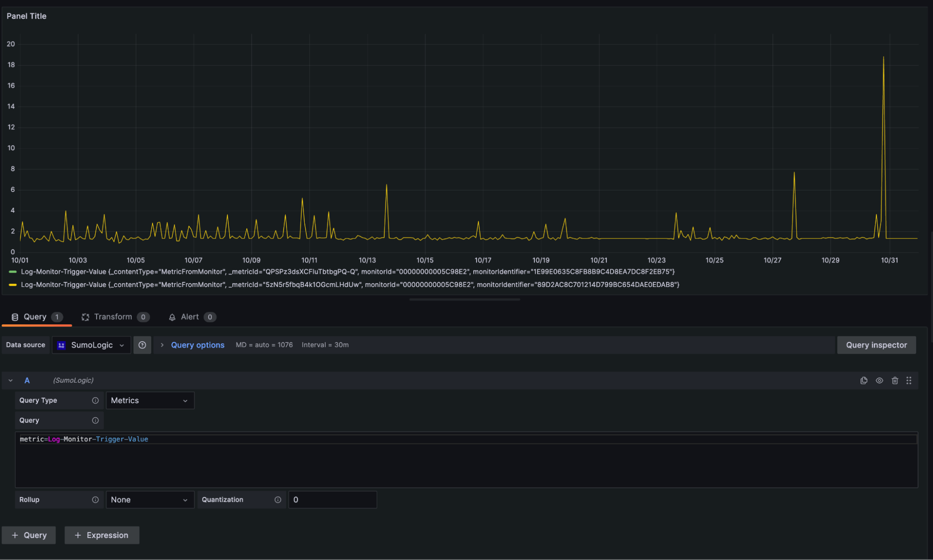The width and height of the screenshot is (933, 560).
Task: Click the Rollup info tooltip icon
Action: tap(95, 499)
